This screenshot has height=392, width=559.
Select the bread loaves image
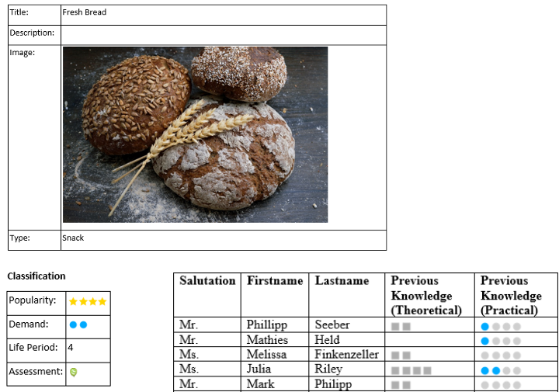point(195,134)
